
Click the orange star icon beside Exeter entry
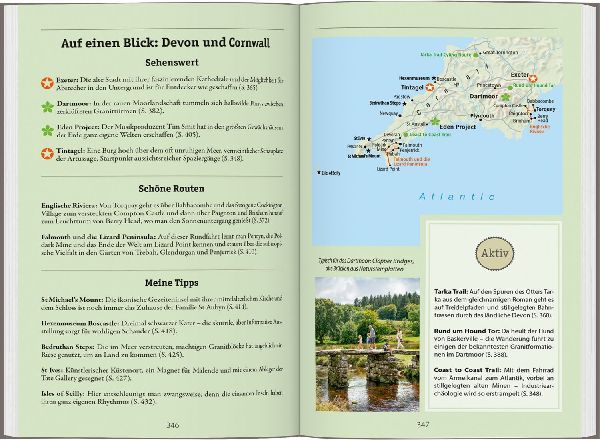click(x=47, y=83)
